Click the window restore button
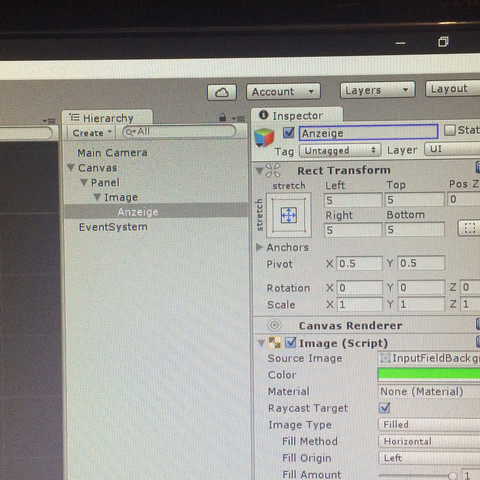The height and width of the screenshot is (480, 480). click(x=443, y=42)
